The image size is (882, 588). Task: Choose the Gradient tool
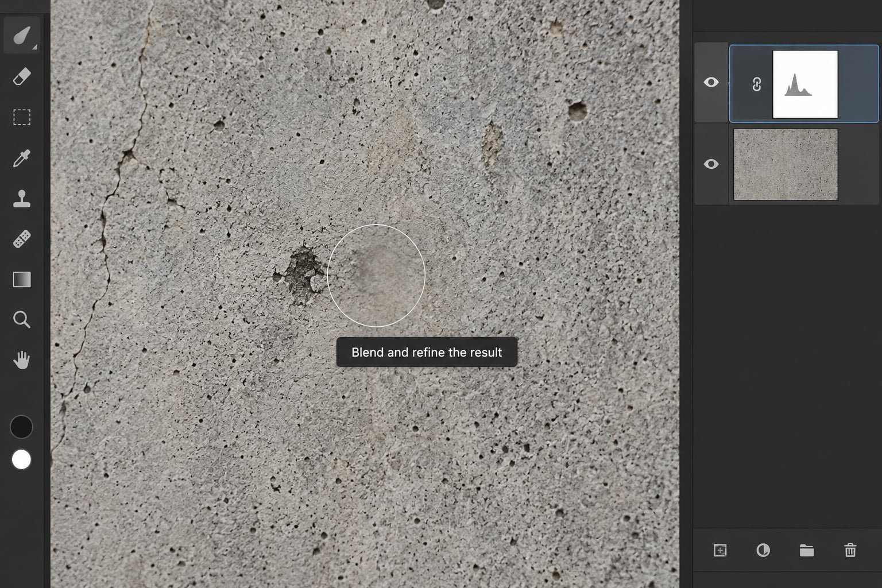point(22,280)
